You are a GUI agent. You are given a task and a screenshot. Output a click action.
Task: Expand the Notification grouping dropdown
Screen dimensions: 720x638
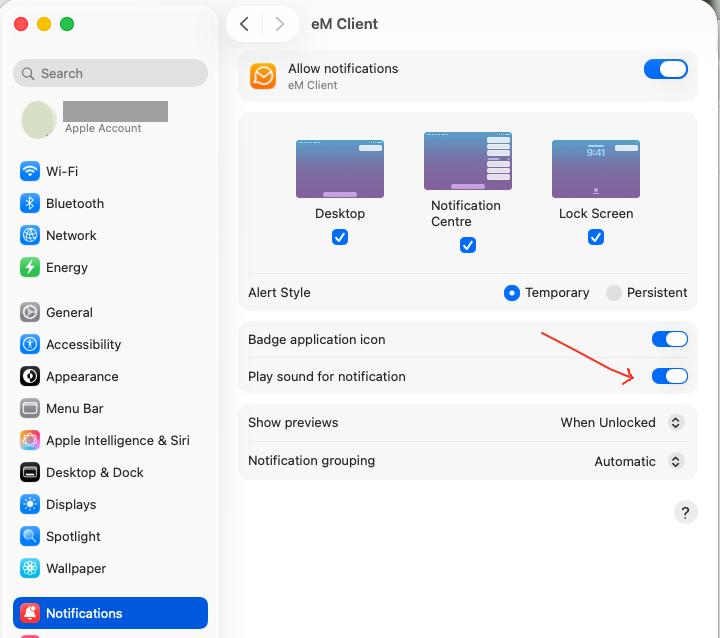[x=638, y=461]
